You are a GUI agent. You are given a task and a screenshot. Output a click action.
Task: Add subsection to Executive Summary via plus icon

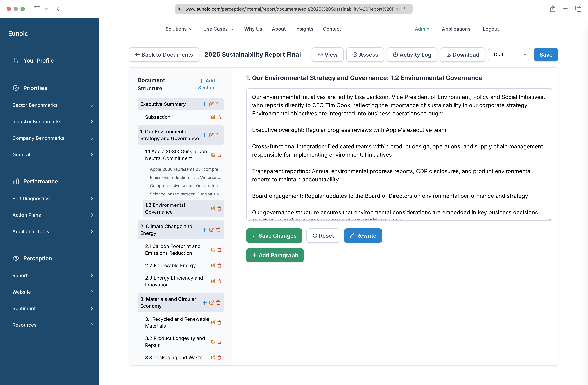[204, 104]
